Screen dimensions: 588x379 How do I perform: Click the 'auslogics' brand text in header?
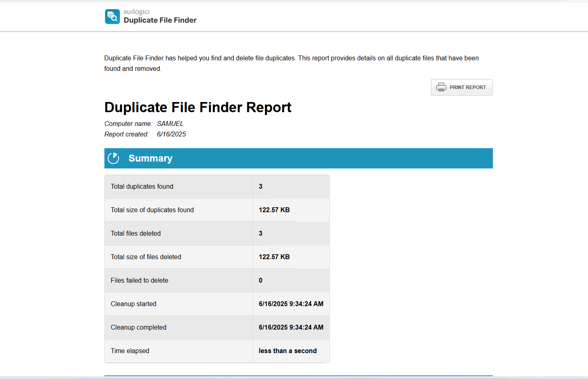tap(136, 12)
